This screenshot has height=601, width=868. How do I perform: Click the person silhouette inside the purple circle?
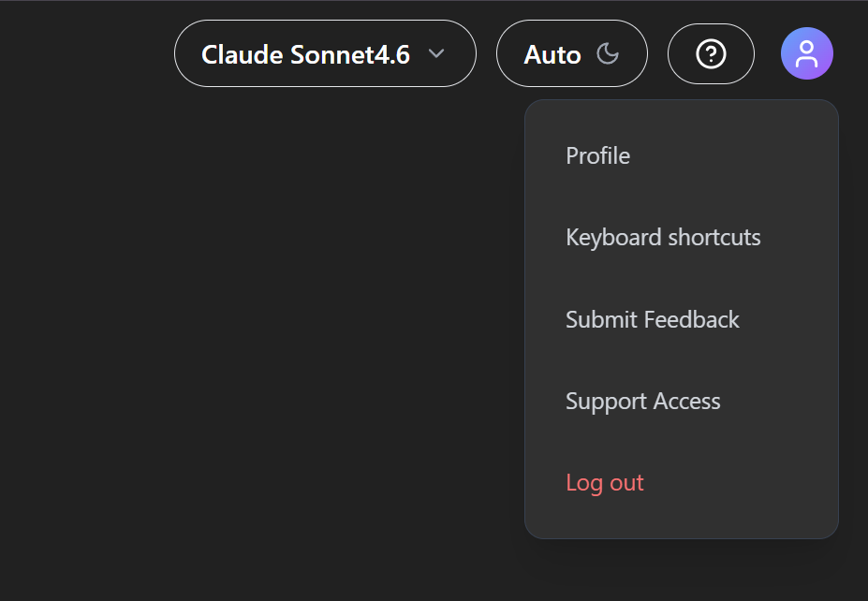806,53
